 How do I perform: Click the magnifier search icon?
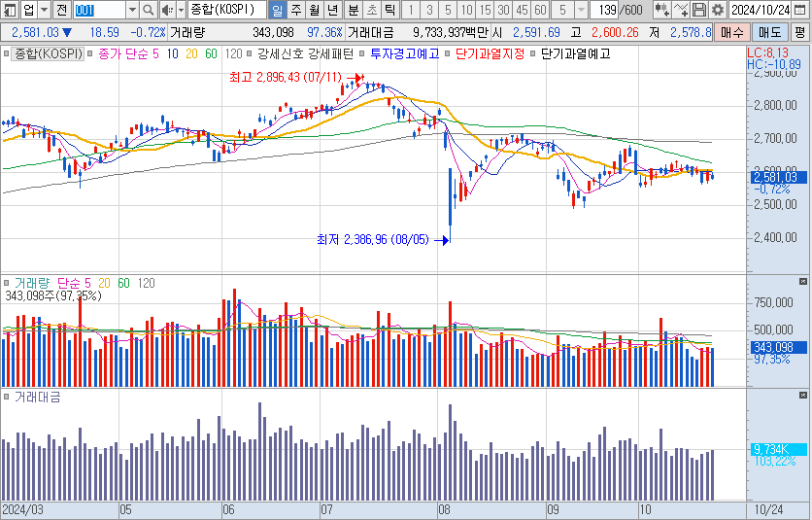pos(148,10)
